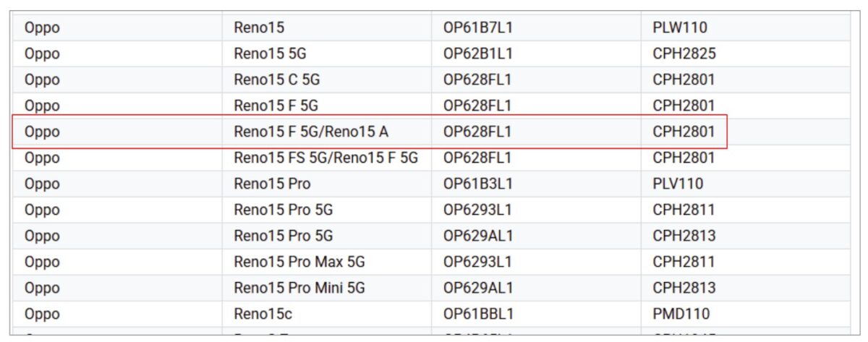This screenshot has height=342, width=868.
Task: Click the OP61BBL1 cell
Action: click(x=479, y=314)
